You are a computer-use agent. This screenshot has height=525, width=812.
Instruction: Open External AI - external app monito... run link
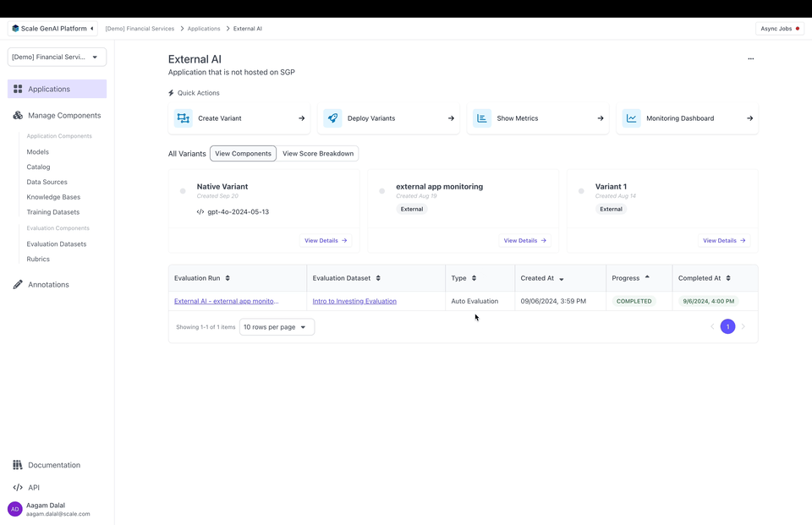(x=227, y=301)
